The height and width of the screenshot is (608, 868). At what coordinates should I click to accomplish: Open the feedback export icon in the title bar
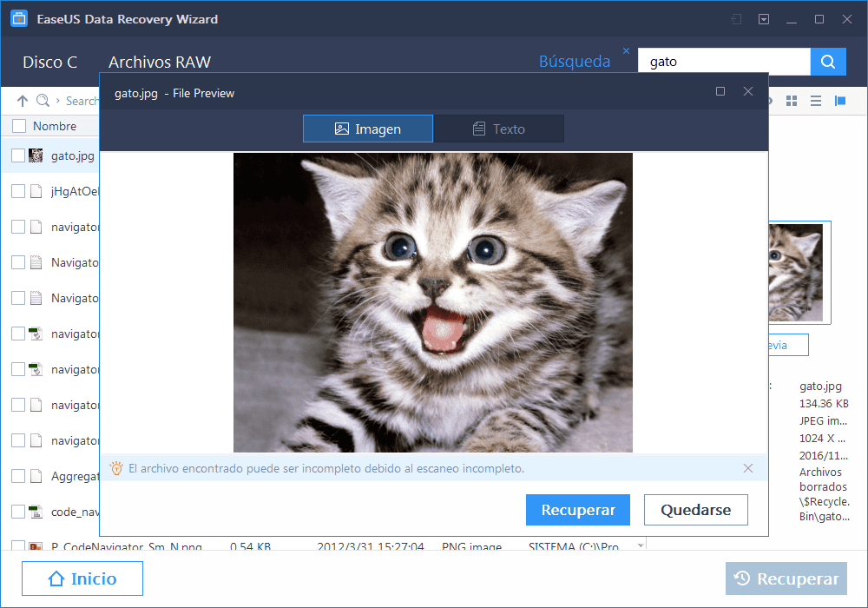tap(735, 18)
